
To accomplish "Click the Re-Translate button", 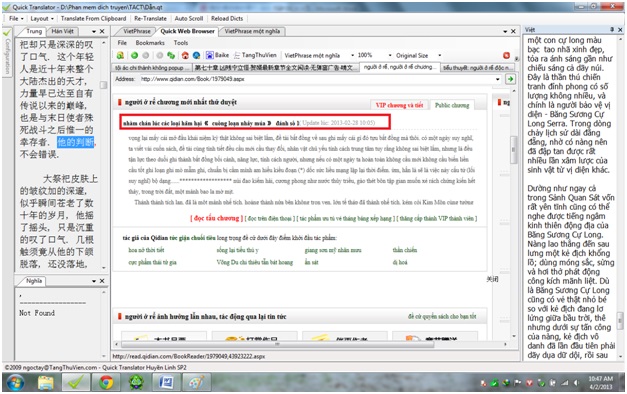I will 150,18.
